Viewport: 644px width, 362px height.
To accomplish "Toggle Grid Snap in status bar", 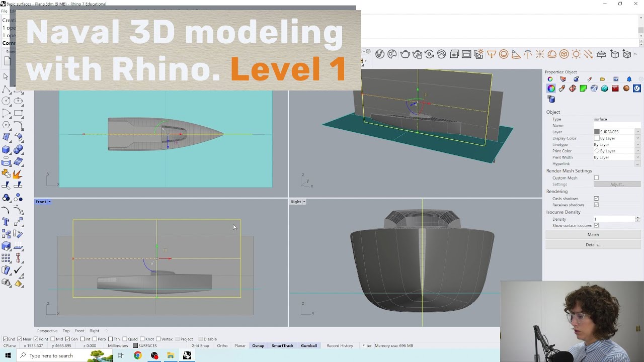I will coord(200,346).
